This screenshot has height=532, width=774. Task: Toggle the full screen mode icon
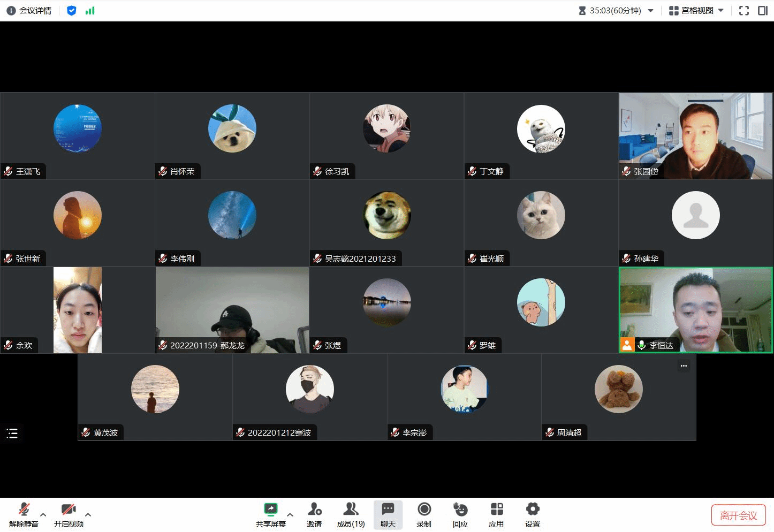[x=743, y=11]
